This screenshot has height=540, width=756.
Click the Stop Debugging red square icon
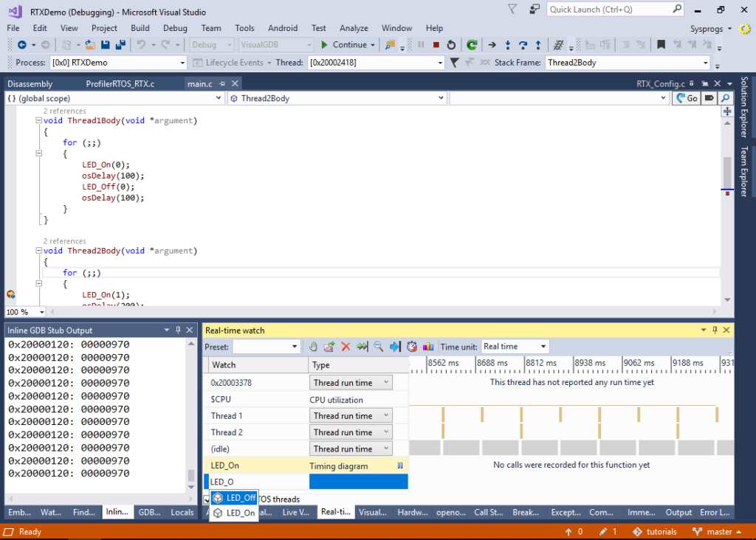[x=436, y=45]
